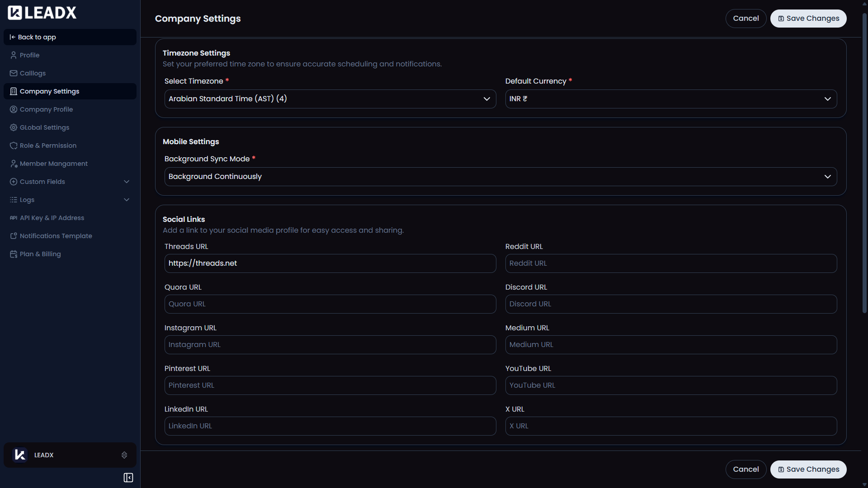868x488 pixels.
Task: Open Notifications Template via its icon
Action: tap(13, 236)
